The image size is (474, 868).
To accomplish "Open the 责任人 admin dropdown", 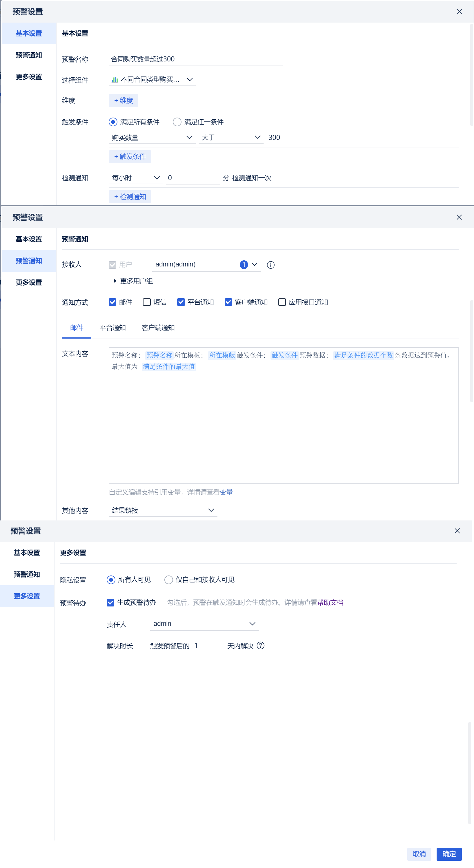I will [x=204, y=624].
